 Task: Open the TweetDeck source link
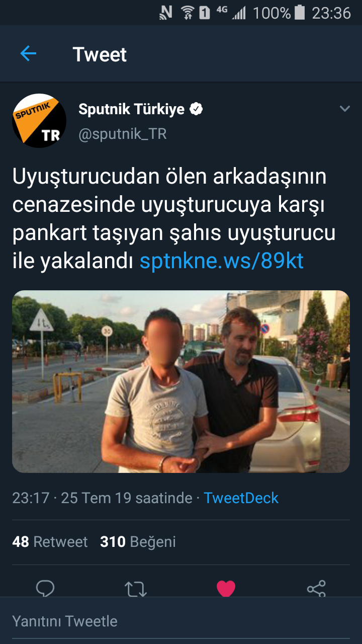tap(241, 498)
